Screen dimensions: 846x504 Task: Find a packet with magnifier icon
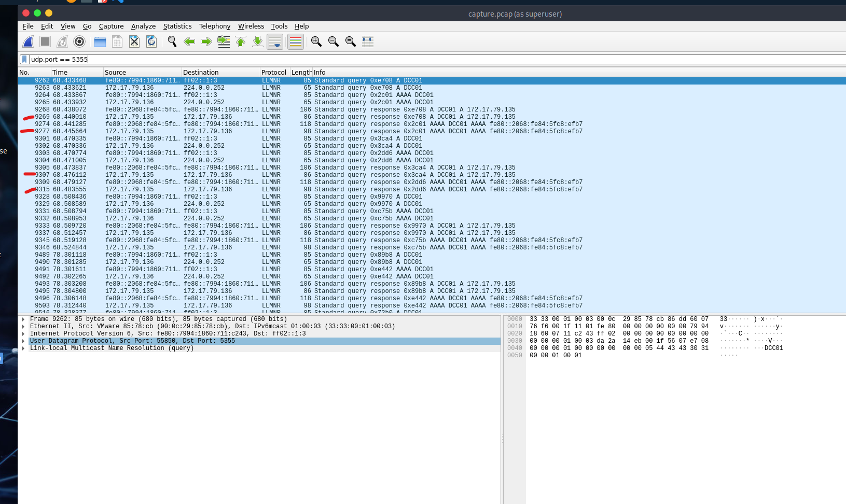(x=172, y=41)
